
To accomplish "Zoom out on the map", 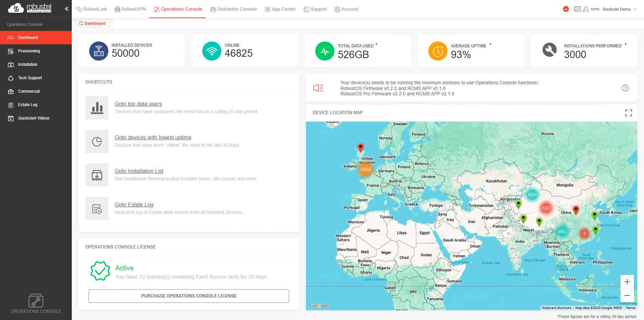I will (627, 296).
